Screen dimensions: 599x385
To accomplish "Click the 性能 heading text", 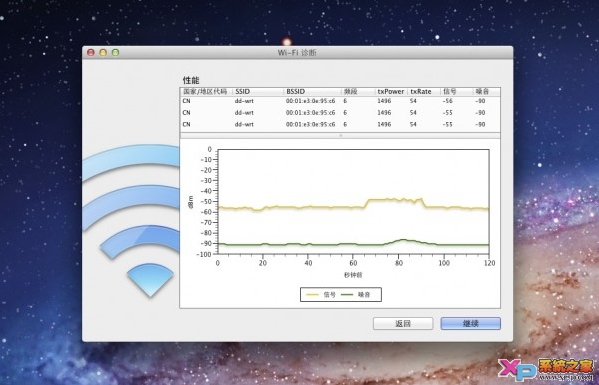I will coord(191,80).
